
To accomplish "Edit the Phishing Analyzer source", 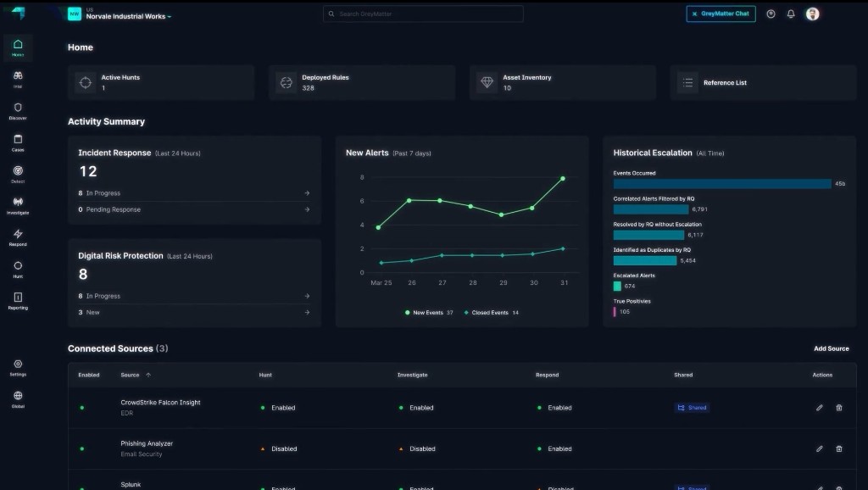I will point(820,448).
